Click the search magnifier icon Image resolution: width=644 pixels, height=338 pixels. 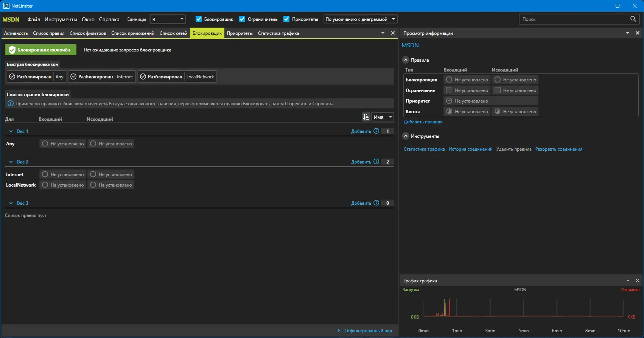[x=633, y=19]
